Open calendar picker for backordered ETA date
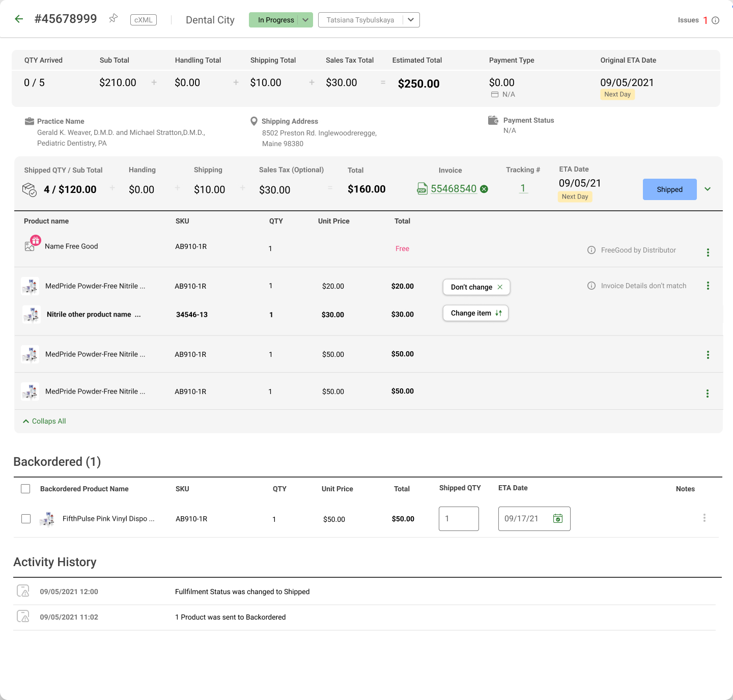Image resolution: width=733 pixels, height=700 pixels. point(558,518)
